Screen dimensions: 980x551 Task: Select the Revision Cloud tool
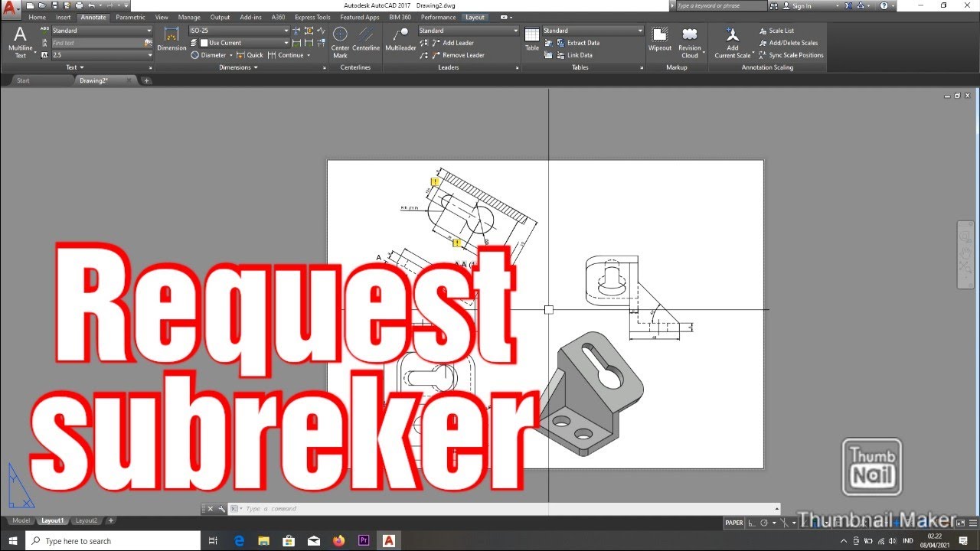[x=690, y=42]
